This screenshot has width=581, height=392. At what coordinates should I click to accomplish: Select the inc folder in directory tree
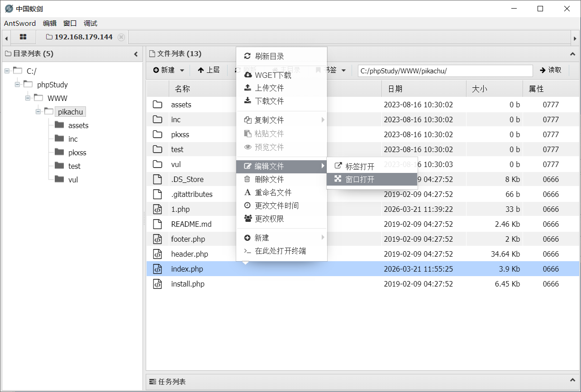click(x=73, y=139)
